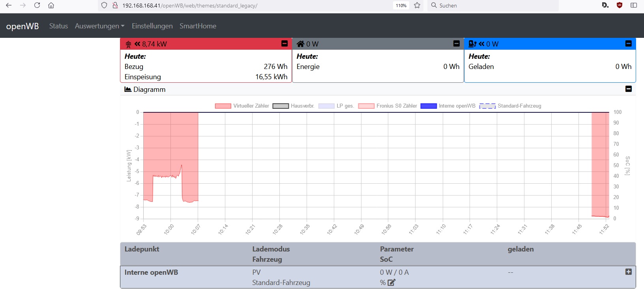Collapse the Diagramm section
Image resolution: width=644 pixels, height=298 pixels.
(629, 89)
